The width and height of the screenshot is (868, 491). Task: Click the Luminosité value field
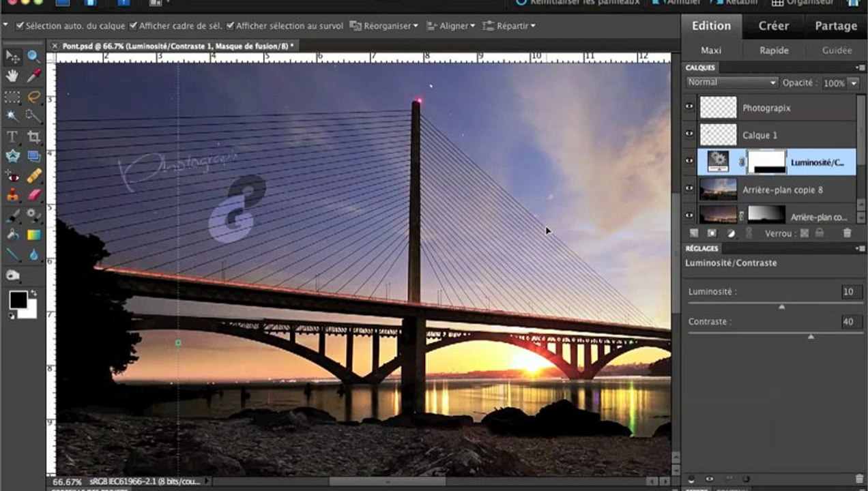coord(852,292)
